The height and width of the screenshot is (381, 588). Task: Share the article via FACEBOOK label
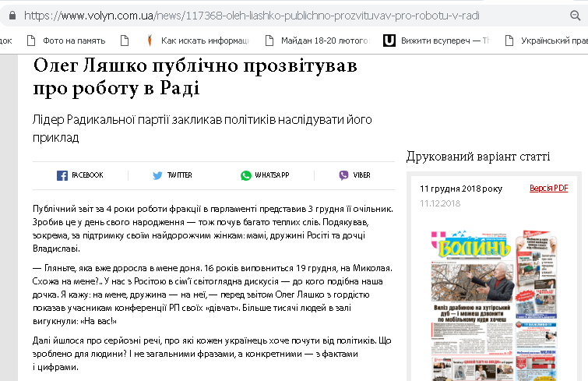87,175
